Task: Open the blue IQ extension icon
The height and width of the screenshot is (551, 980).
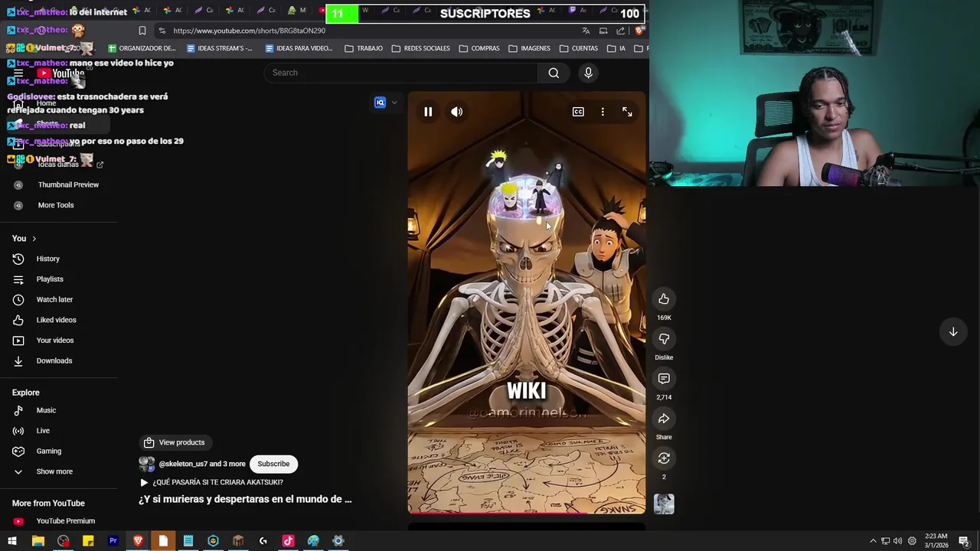Action: pyautogui.click(x=380, y=103)
